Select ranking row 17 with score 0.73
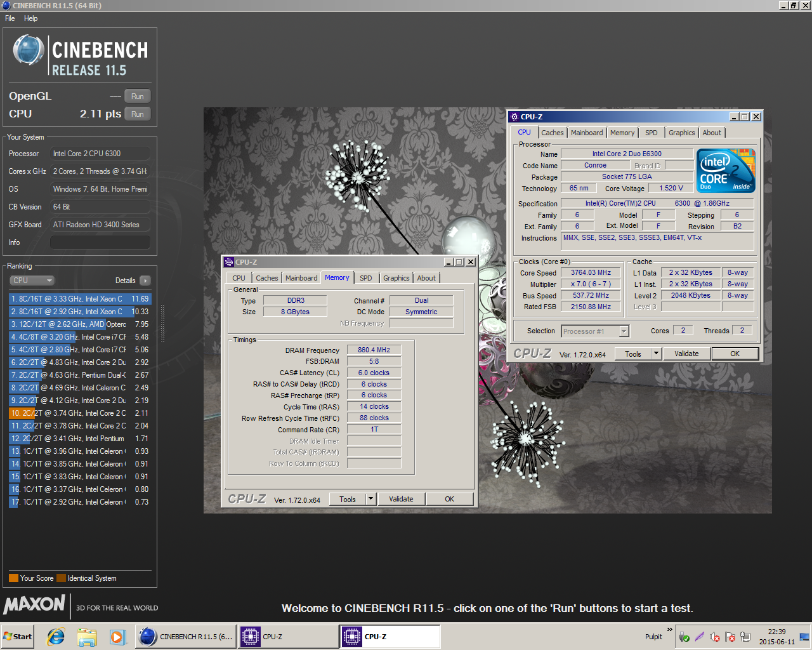 (80, 502)
